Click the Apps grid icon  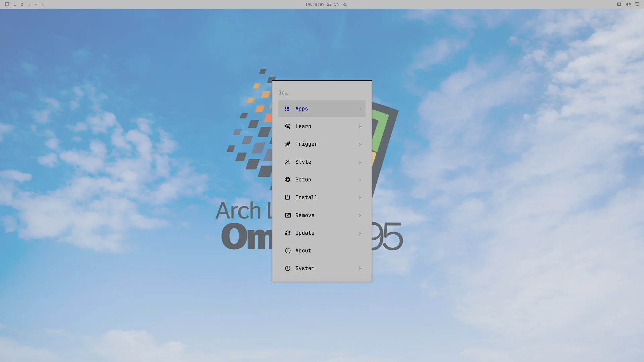click(x=287, y=109)
